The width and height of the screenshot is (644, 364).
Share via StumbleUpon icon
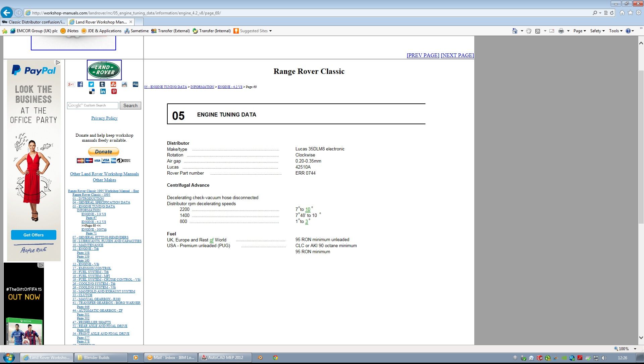point(113,84)
